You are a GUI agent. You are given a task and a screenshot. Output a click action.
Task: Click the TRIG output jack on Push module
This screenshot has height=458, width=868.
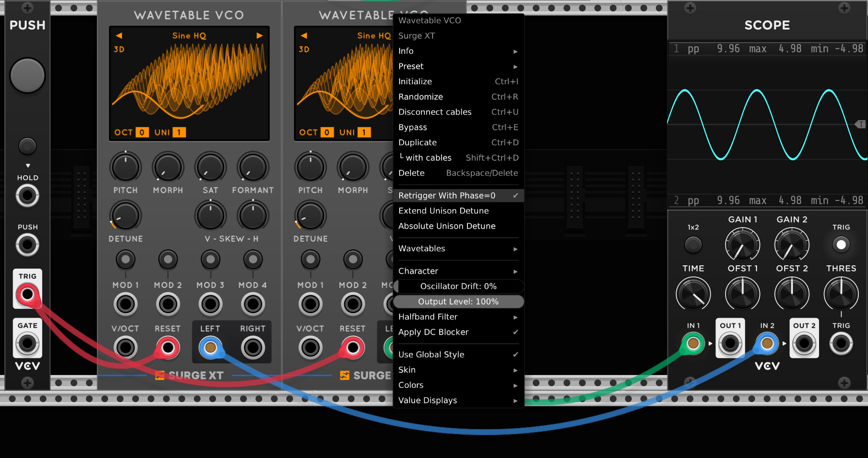click(x=28, y=294)
